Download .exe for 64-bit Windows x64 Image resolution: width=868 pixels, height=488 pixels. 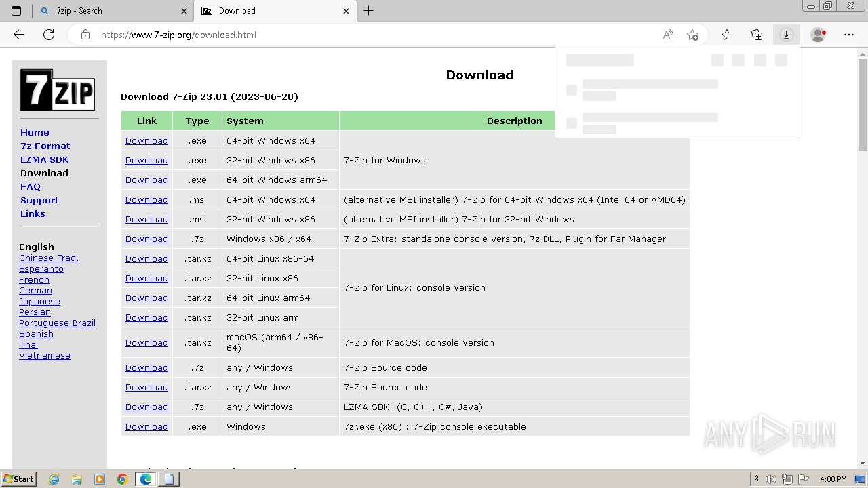[146, 140]
